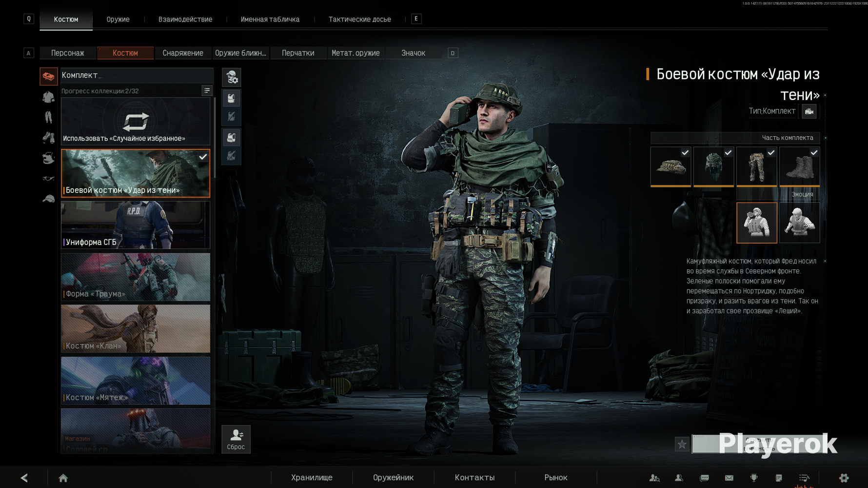Select the Форма «Траума» costume
The image size is (868, 488).
(x=136, y=277)
